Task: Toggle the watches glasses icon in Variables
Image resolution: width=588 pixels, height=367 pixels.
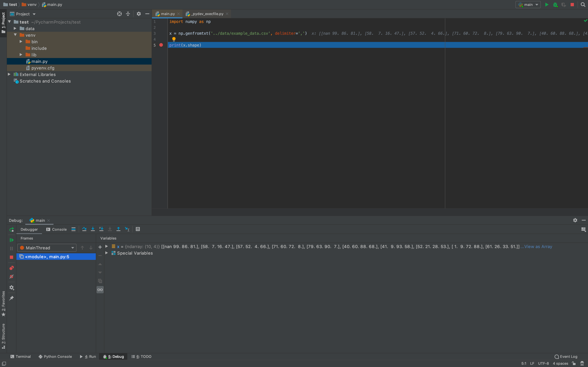Action: click(100, 290)
